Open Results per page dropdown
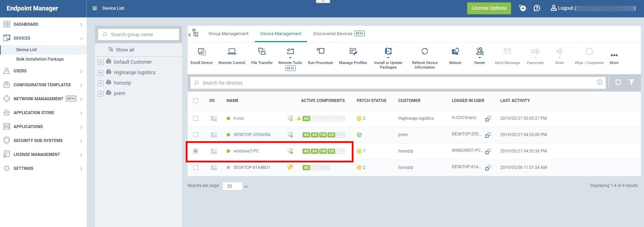 236,186
